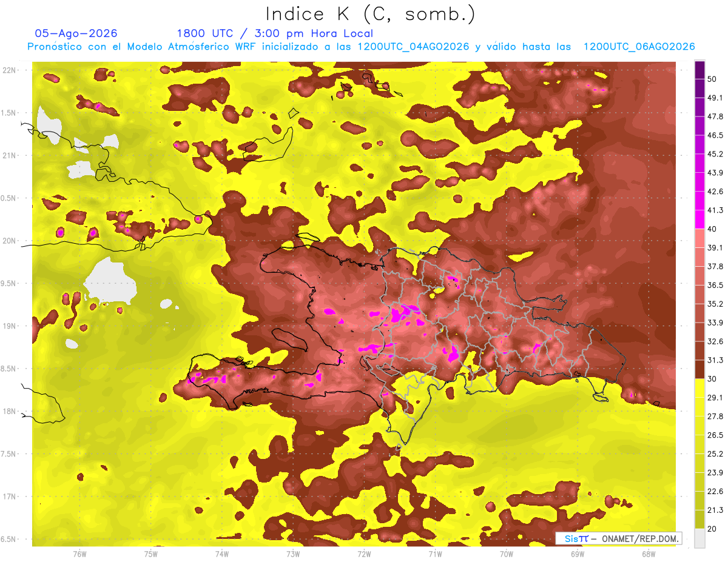This screenshot has width=728, height=562.
Task: Click the "21N" latitude label
Action: coord(10,155)
